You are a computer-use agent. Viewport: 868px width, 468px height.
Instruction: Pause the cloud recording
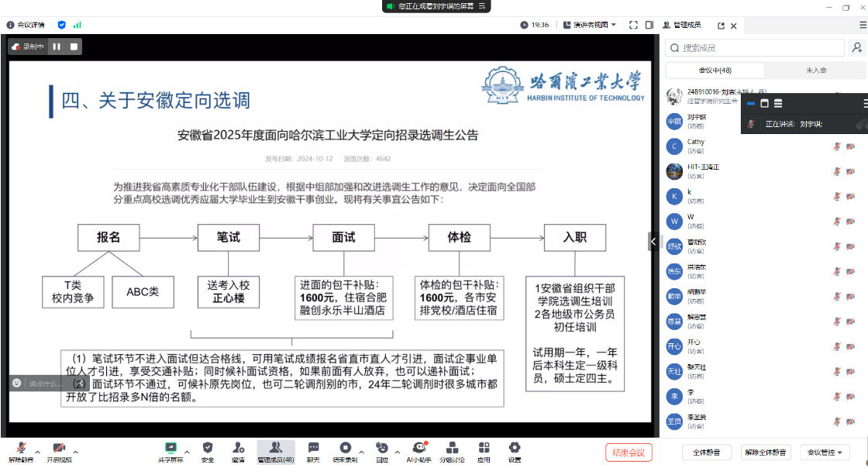[x=57, y=46]
